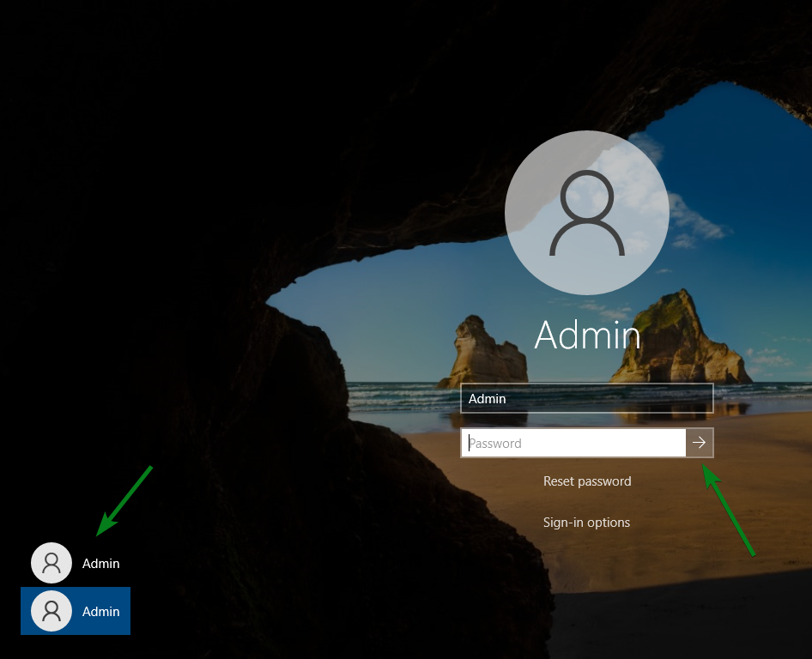Select the blue-highlighted Admin account name label

tap(101, 612)
